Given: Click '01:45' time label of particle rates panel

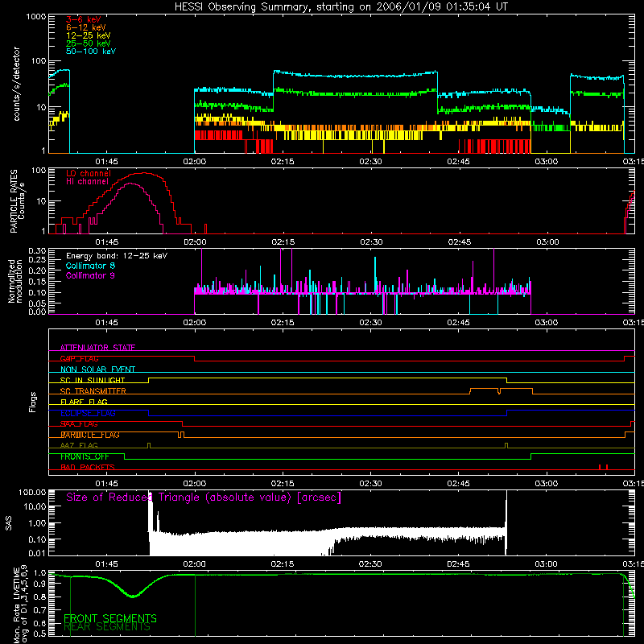Looking at the screenshot, I should tap(107, 242).
